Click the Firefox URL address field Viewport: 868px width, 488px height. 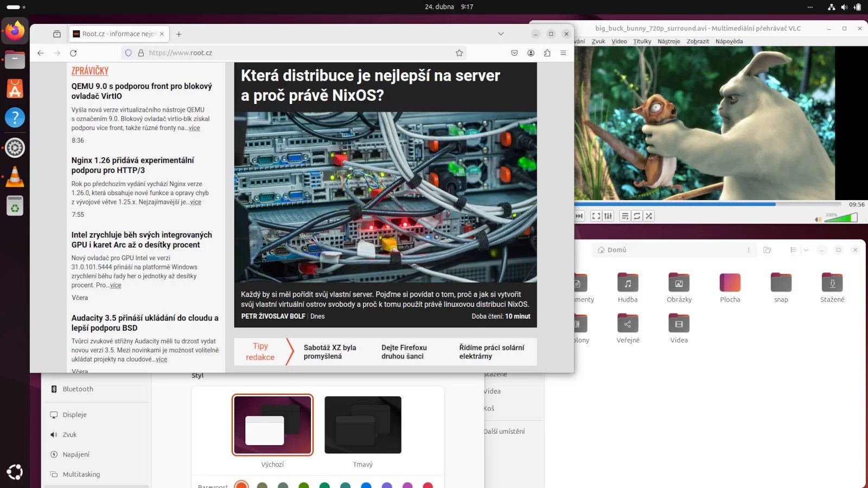coord(293,53)
